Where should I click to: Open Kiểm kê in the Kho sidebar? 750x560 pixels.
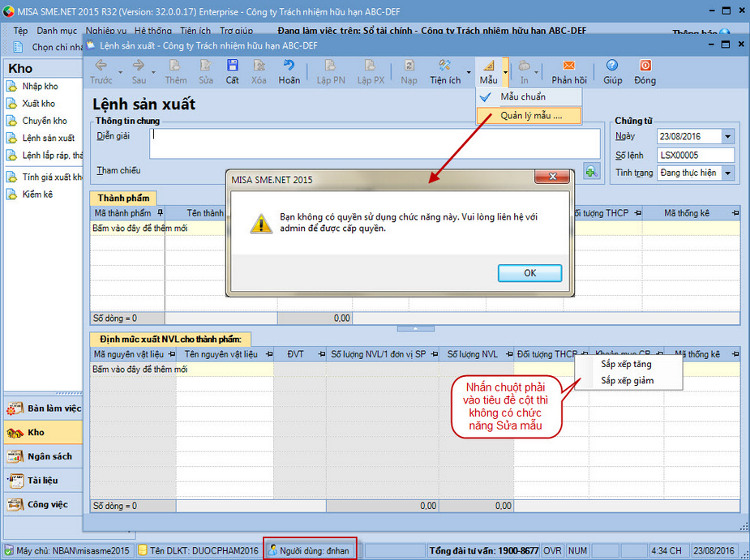[x=37, y=195]
